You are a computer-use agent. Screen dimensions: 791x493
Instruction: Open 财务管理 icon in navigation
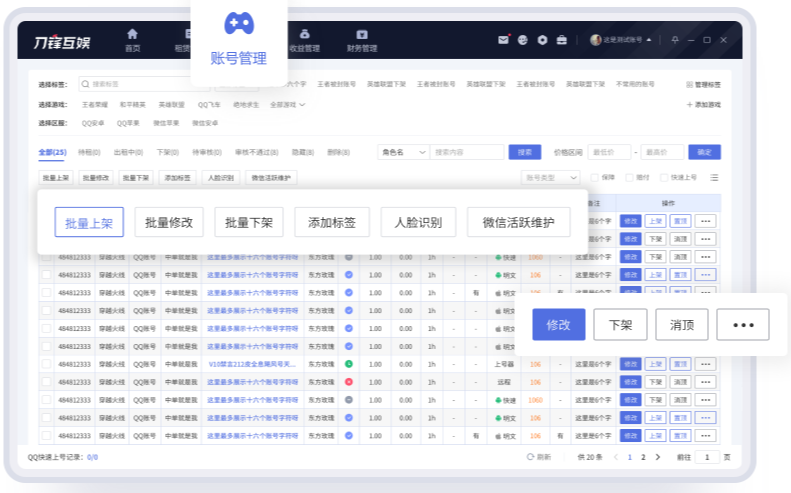click(x=362, y=34)
